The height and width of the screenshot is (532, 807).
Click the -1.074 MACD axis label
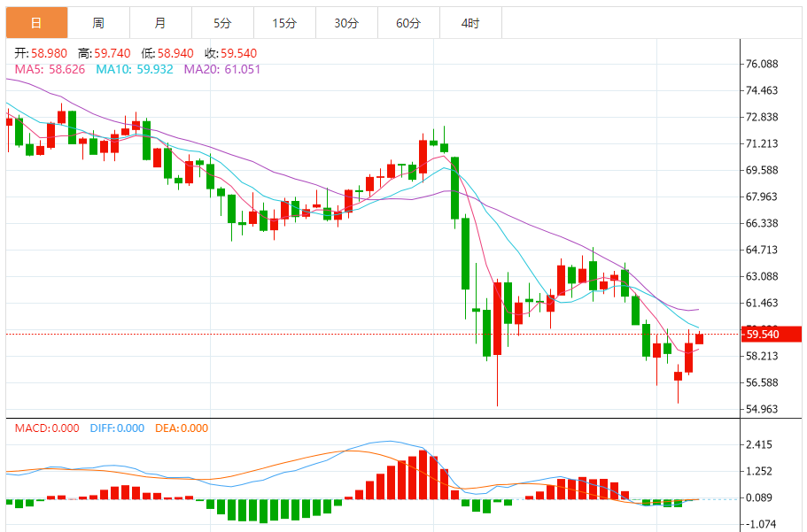[759, 524]
